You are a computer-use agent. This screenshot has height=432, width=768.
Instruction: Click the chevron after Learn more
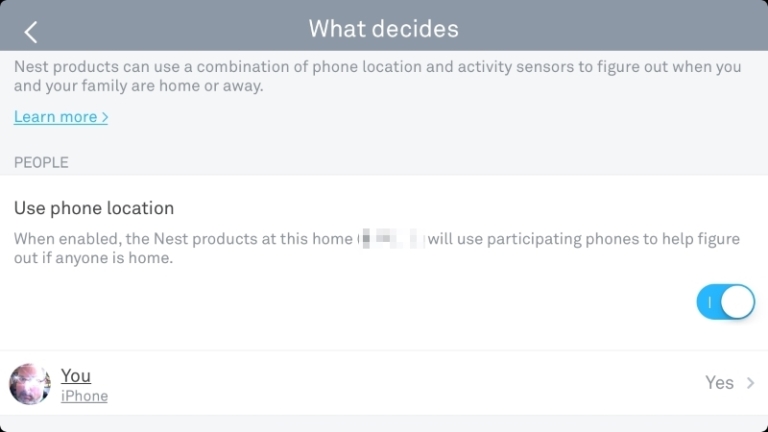[x=104, y=118]
